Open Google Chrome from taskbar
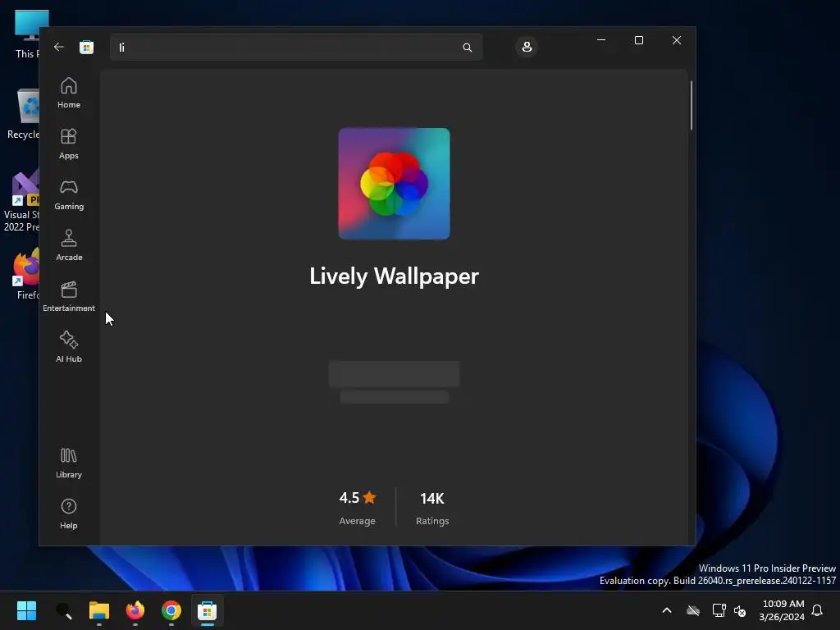The image size is (840, 630). [171, 610]
